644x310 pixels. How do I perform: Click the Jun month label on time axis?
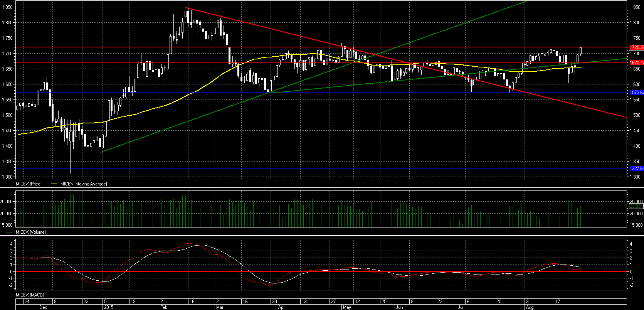tap(399, 307)
